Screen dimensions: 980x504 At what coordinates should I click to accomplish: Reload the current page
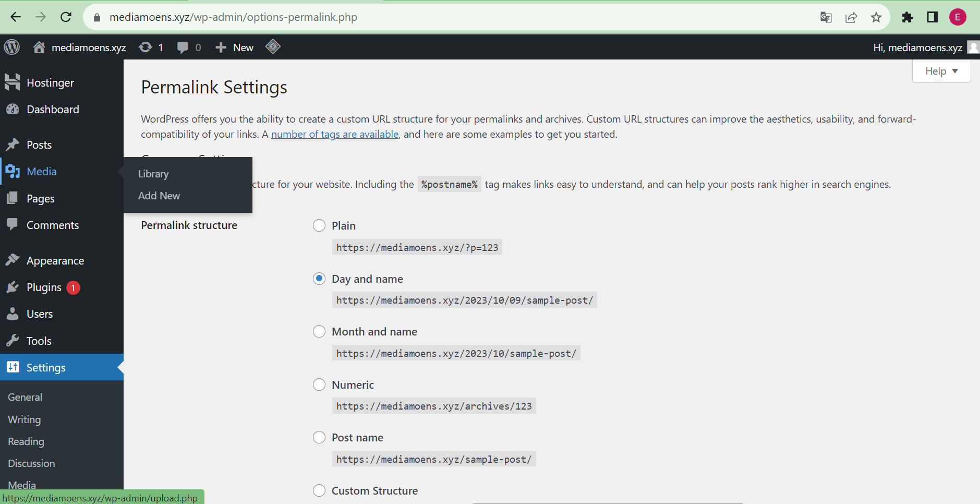point(66,17)
